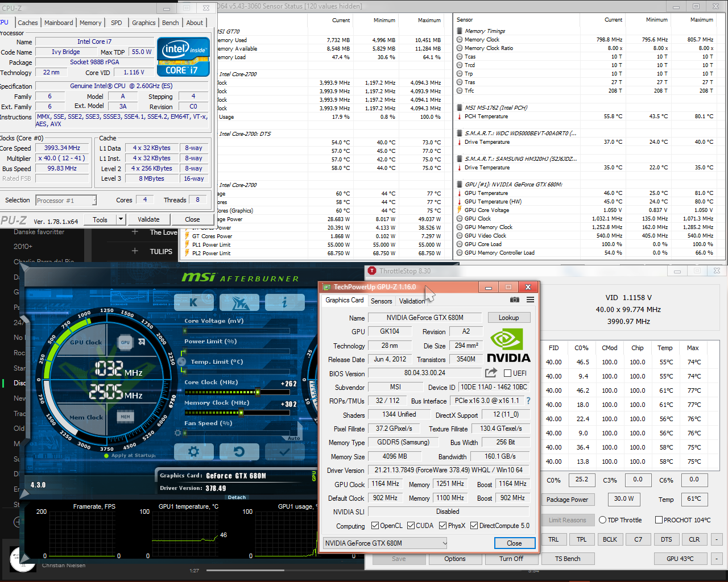Click the NVIDIA logo in GPU-Z

click(508, 345)
